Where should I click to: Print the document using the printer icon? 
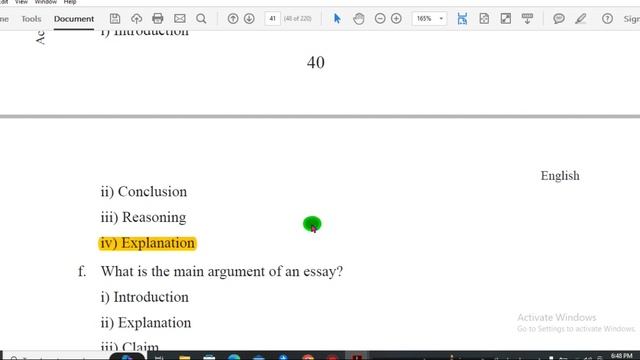click(158, 18)
